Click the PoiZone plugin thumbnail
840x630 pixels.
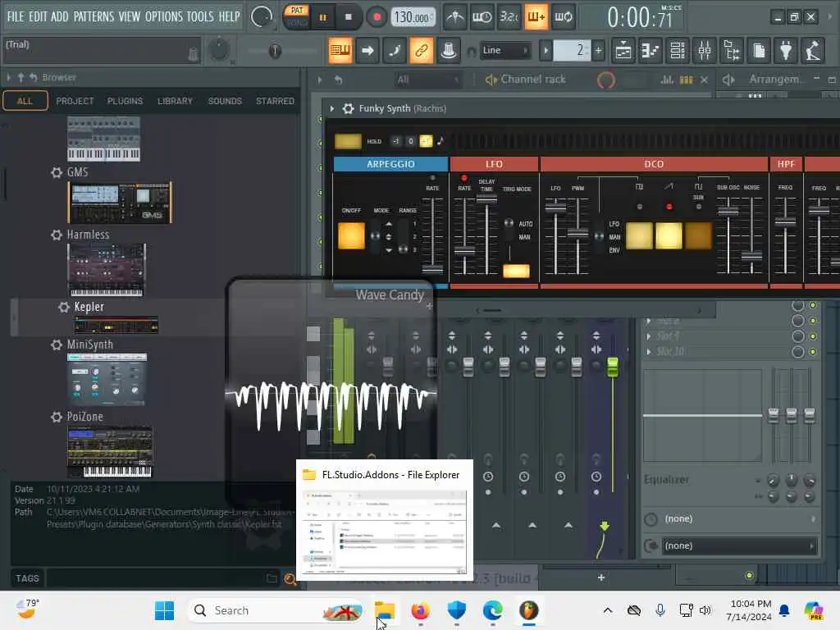(110, 452)
